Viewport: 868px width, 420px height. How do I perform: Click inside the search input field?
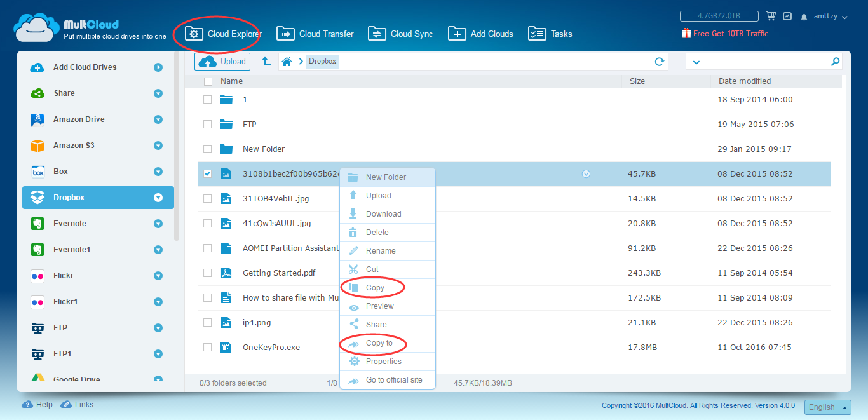pyautogui.click(x=764, y=62)
